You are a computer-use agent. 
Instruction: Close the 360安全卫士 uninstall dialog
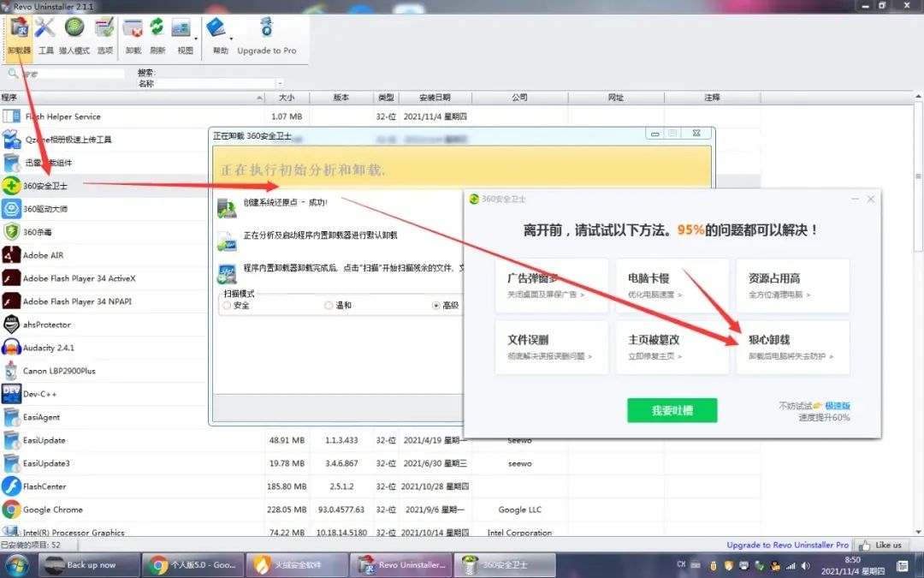[x=870, y=199]
